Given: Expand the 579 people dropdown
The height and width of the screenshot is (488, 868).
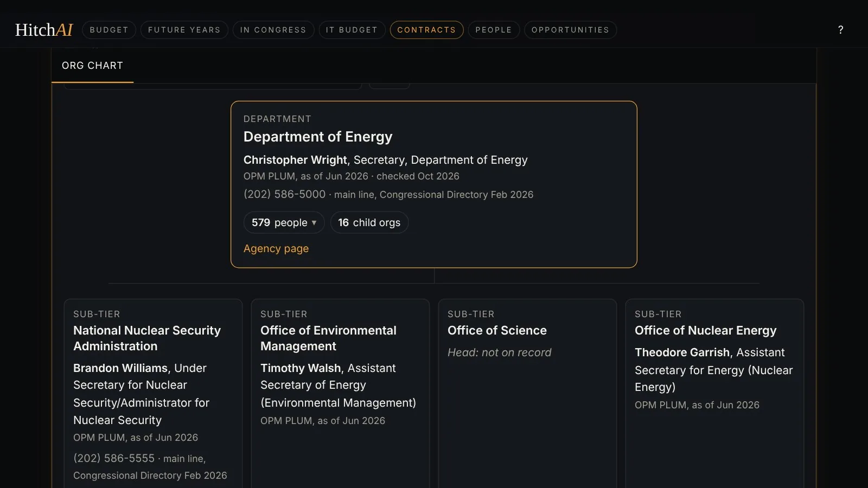Looking at the screenshot, I should (284, 222).
